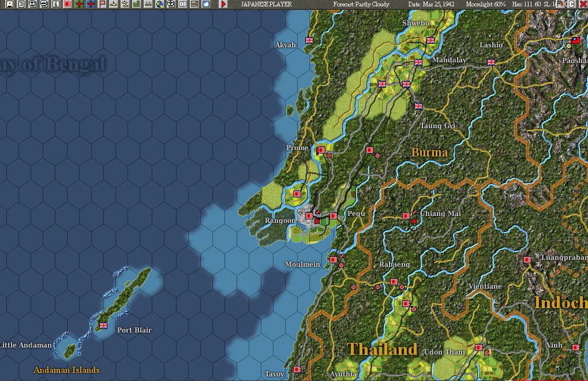Open the document list toolbar icon
The height and width of the screenshot is (381, 588).
[21, 4]
